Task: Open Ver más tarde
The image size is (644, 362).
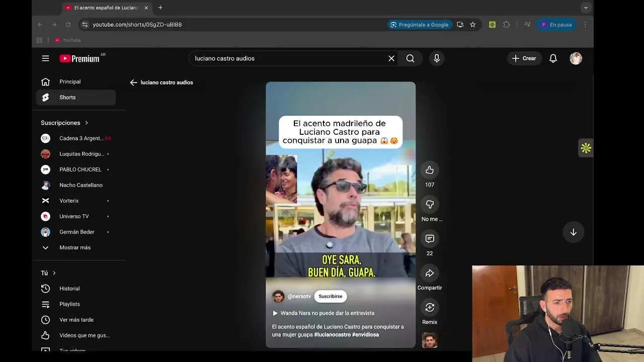Action: click(x=76, y=320)
